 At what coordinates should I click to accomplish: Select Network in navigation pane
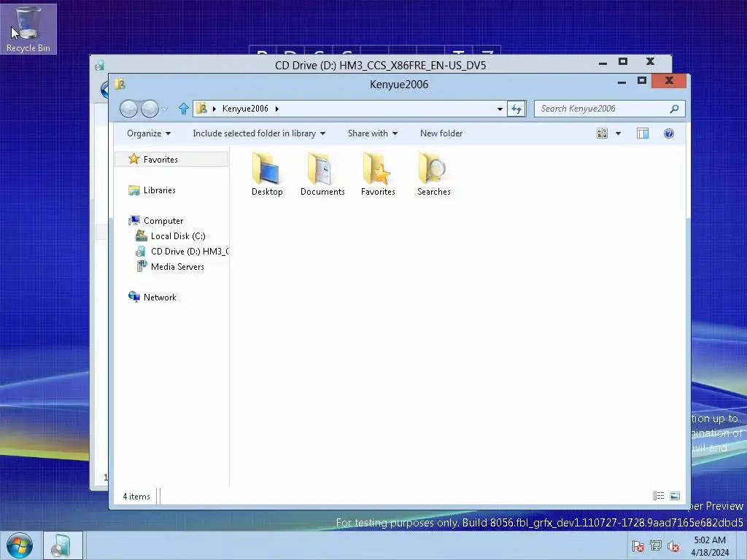pos(152,297)
